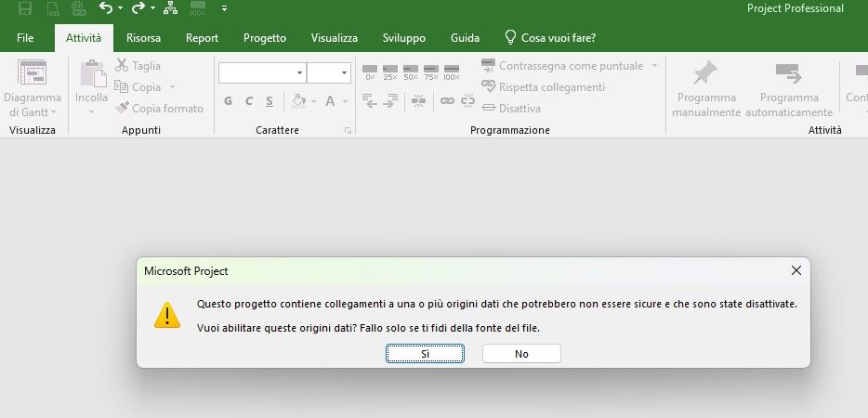Click the indent task right-arrow icon
The width and height of the screenshot is (868, 418).
[x=390, y=101]
